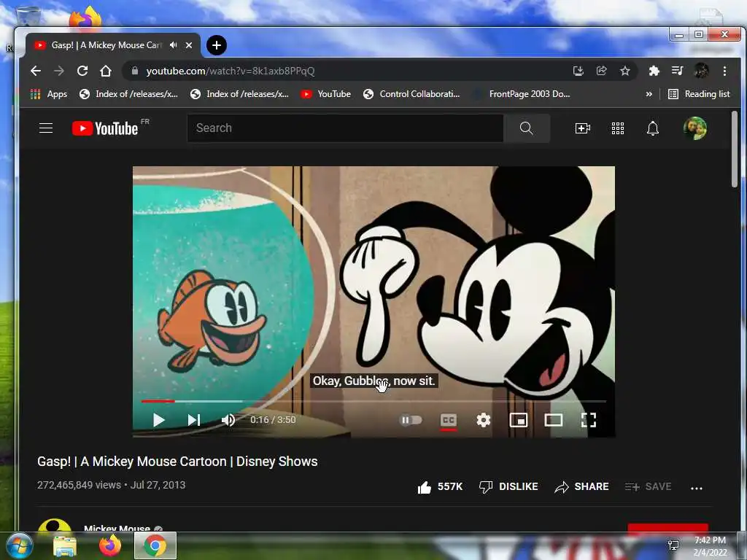This screenshot has width=747, height=560.
Task: Go back in browser history
Action: 36,71
